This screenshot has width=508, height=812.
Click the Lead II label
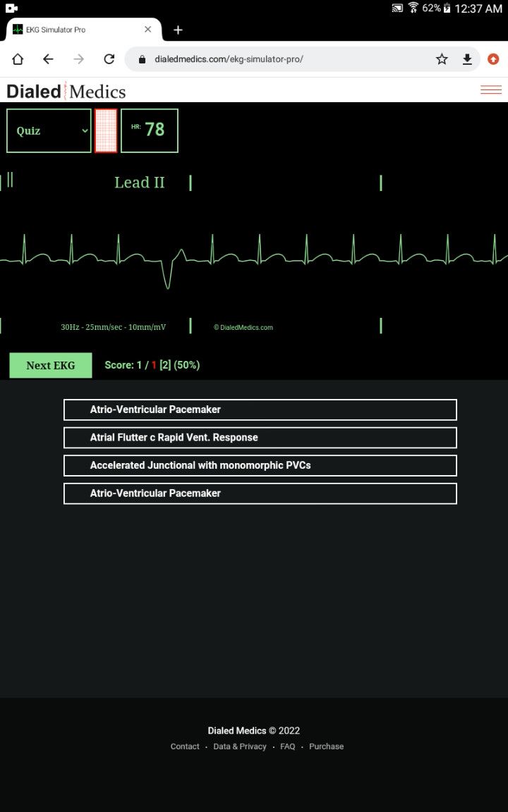point(140,183)
